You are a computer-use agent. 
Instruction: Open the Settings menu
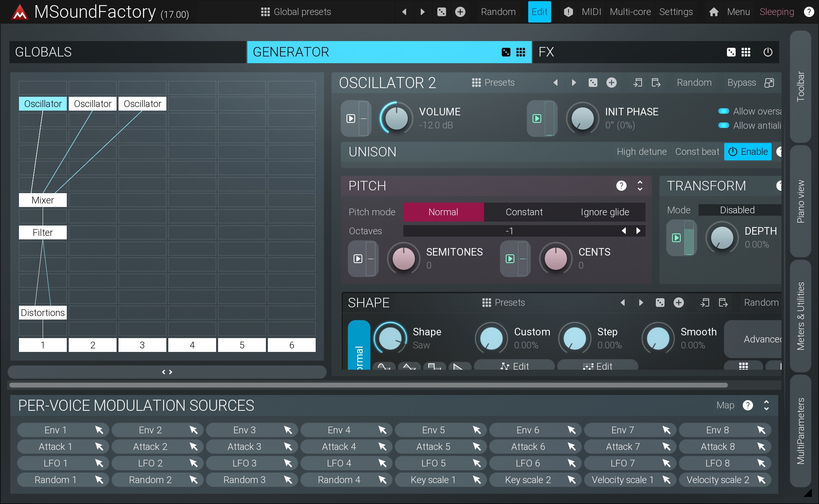pos(676,12)
